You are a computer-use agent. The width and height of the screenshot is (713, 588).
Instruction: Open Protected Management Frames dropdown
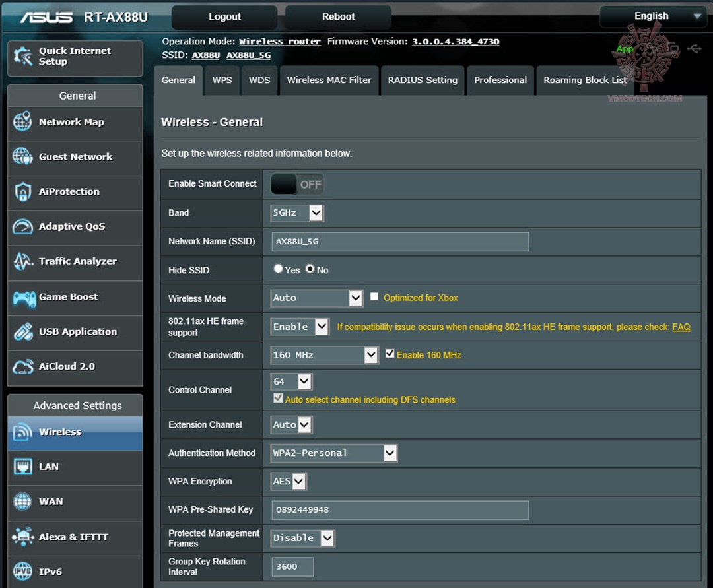coord(303,538)
